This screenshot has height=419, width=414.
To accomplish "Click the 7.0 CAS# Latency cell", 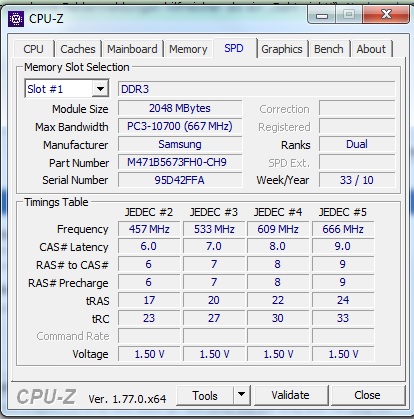I will pos(214,246).
